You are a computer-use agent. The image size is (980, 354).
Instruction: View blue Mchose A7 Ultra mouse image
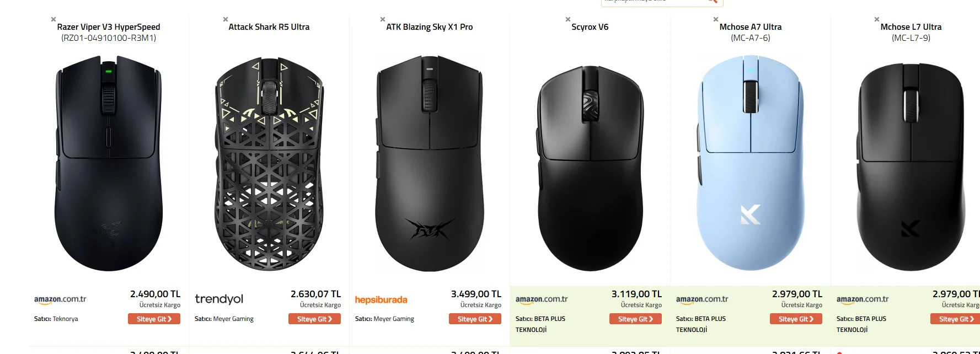click(x=751, y=164)
